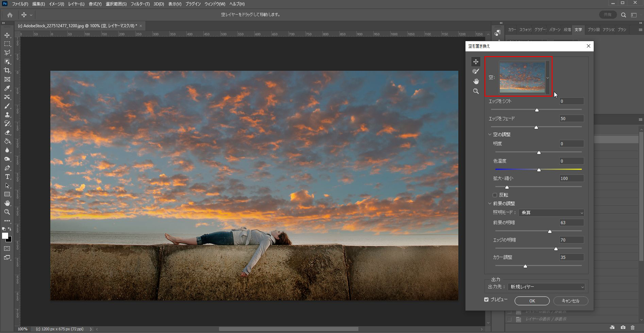
Task: Open the sky preset dropdown arrow
Action: coord(547,78)
